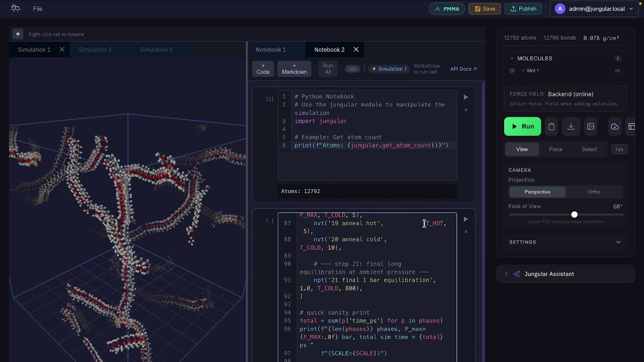
Task: Switch to the Notebook 1 tab
Action: tap(271, 50)
